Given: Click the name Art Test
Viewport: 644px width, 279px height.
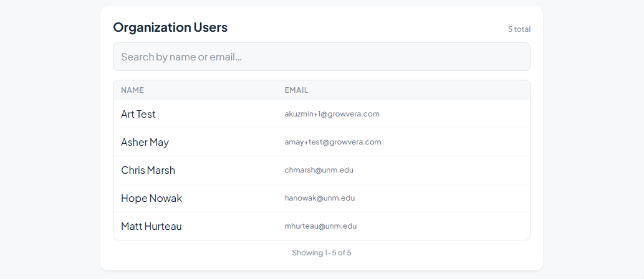Looking at the screenshot, I should 138,114.
